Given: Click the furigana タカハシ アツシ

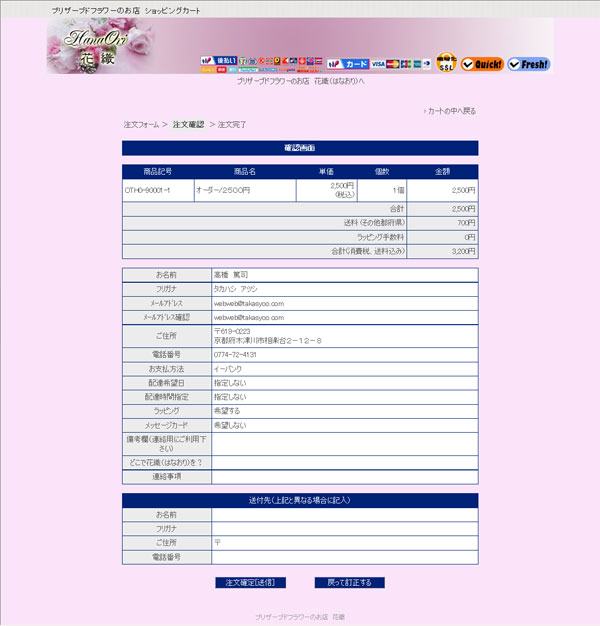Looking at the screenshot, I should click(236, 289).
